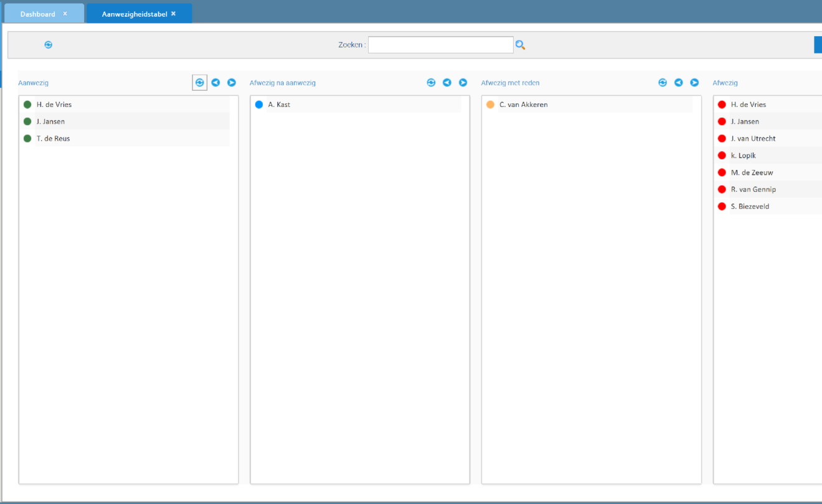The width and height of the screenshot is (822, 504).
Task: Click right arrow in Aanwezig header
Action: pos(232,83)
